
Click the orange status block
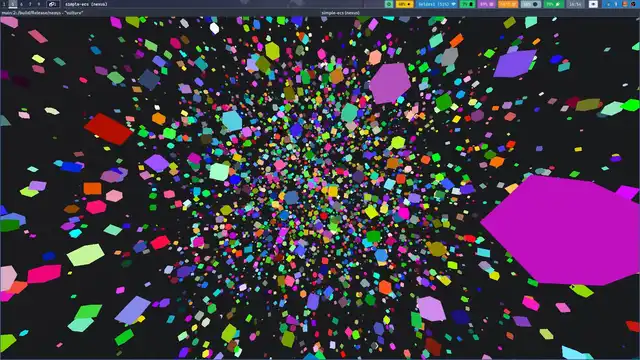508,4
